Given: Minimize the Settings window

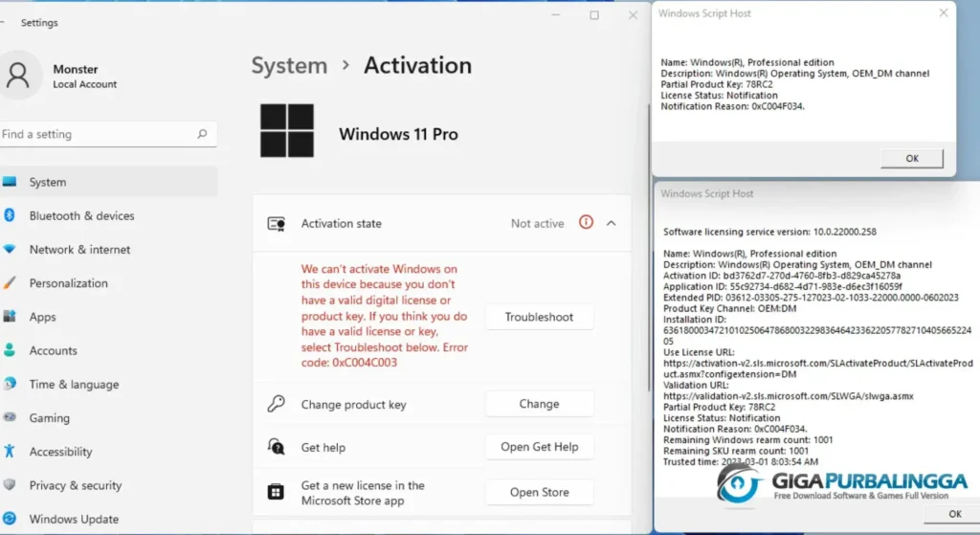Looking at the screenshot, I should point(556,15).
